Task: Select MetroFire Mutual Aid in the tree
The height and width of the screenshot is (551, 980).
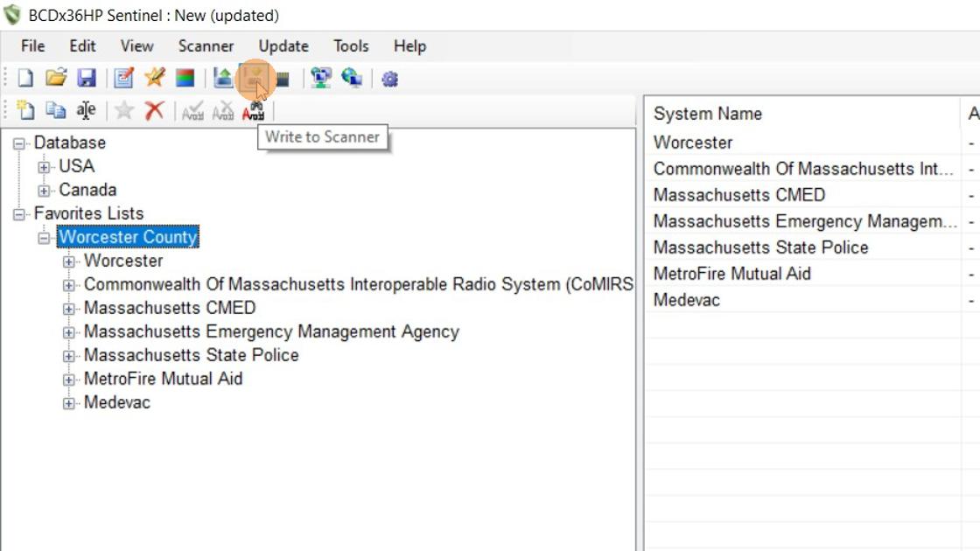Action: coord(163,379)
